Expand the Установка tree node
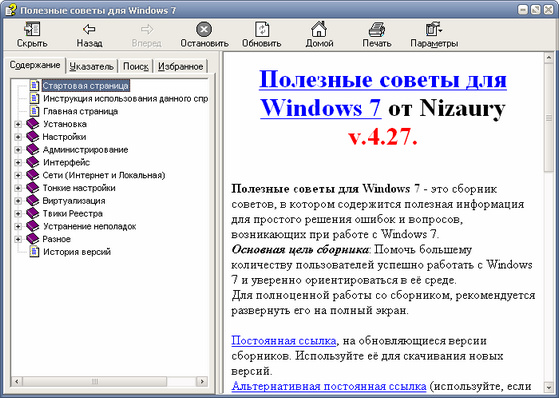Image resolution: width=559 pixels, height=398 pixels. pyautogui.click(x=17, y=124)
